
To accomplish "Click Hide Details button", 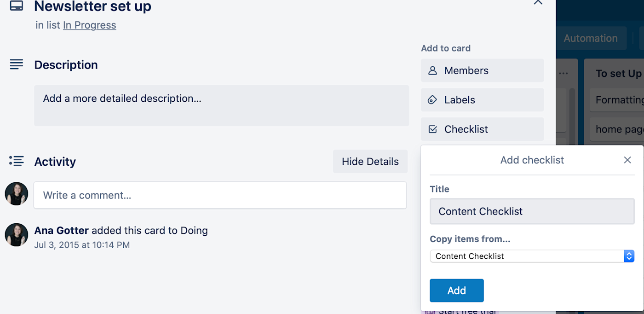I will tap(370, 162).
